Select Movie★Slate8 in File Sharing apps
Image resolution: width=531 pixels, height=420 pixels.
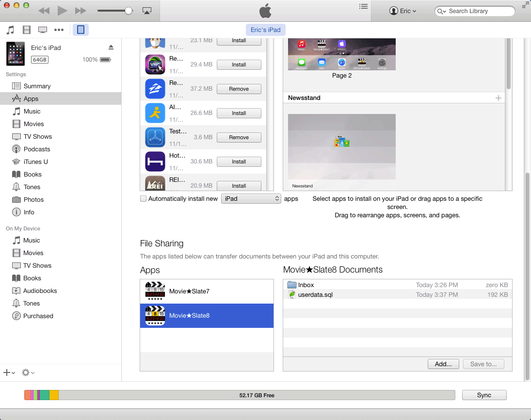click(x=207, y=316)
